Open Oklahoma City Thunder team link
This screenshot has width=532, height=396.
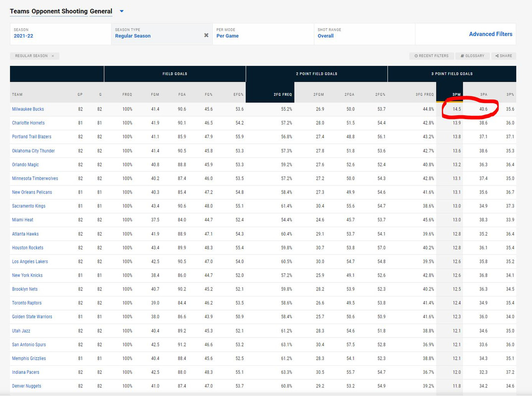click(33, 151)
